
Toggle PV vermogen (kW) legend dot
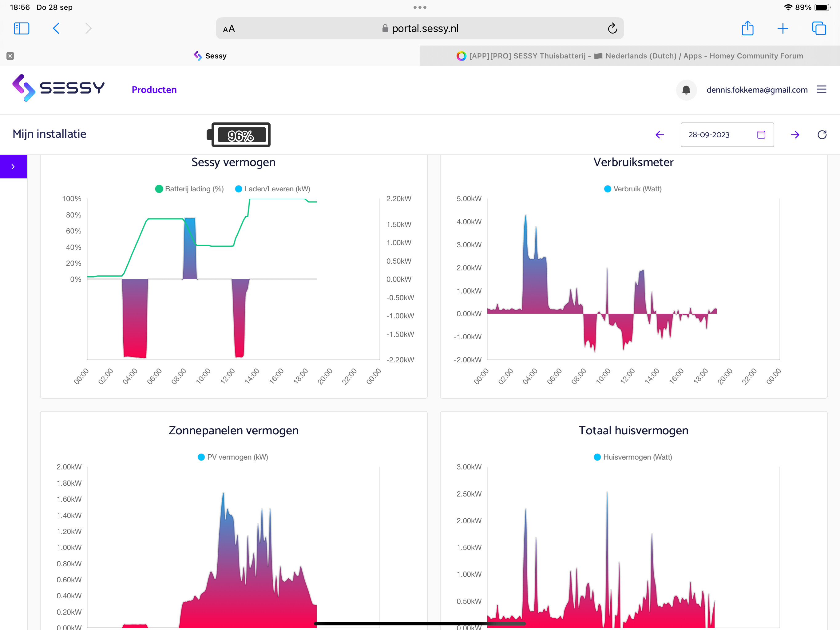click(x=201, y=457)
